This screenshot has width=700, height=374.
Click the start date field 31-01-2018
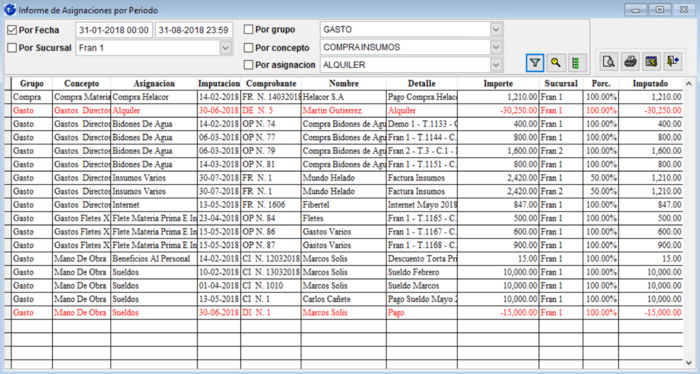coord(114,30)
